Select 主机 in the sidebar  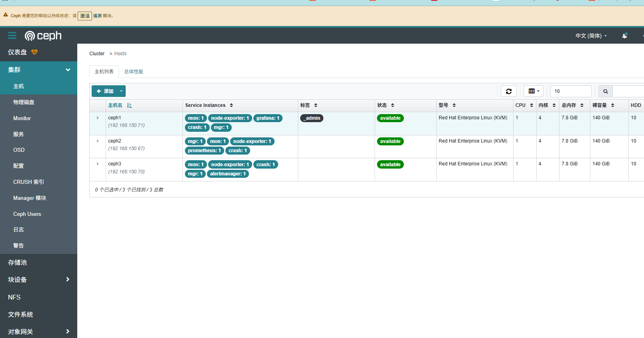[38, 86]
